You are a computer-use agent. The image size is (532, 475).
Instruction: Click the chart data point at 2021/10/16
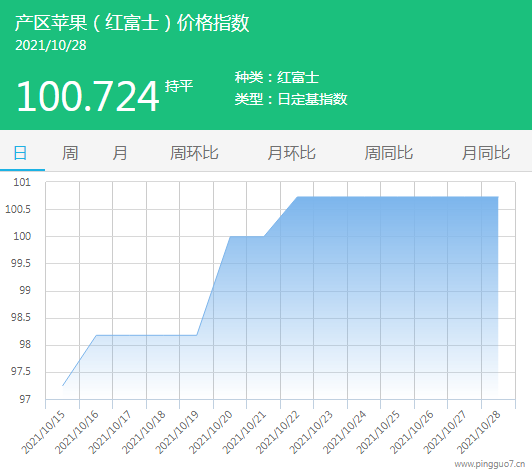pyautogui.click(x=96, y=335)
